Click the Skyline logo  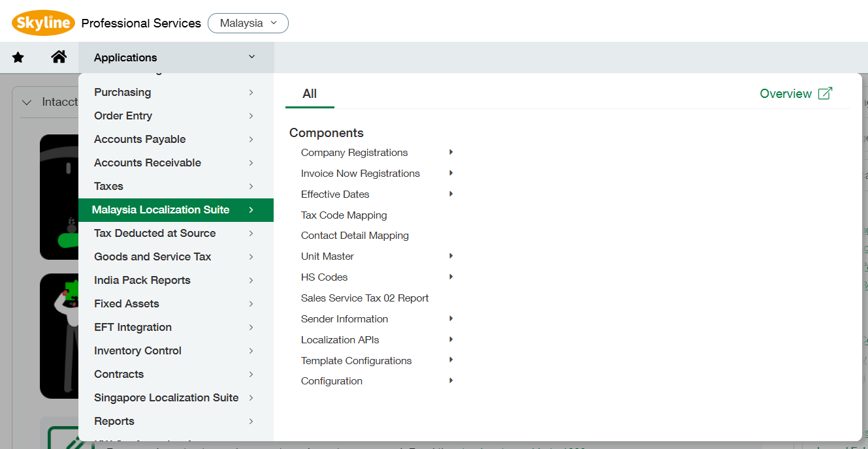tap(42, 22)
